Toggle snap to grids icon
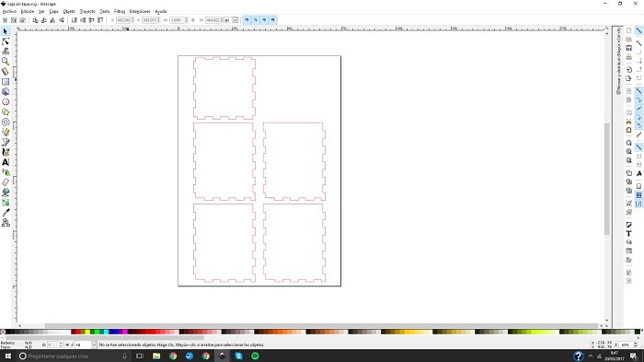This screenshot has width=644, height=362. [x=638, y=195]
